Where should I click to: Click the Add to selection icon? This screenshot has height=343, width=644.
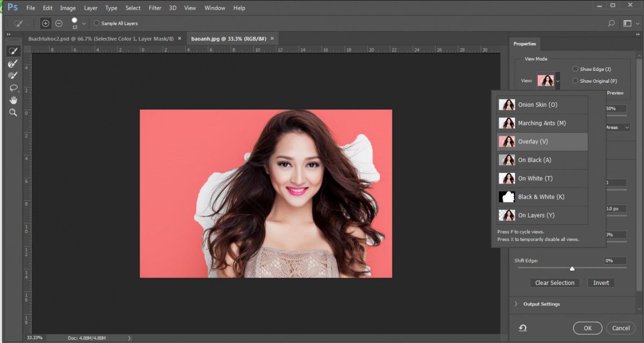46,24
